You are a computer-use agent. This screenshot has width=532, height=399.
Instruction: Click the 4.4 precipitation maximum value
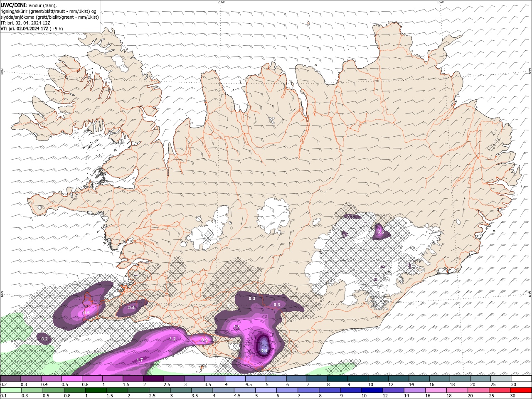tap(264, 351)
